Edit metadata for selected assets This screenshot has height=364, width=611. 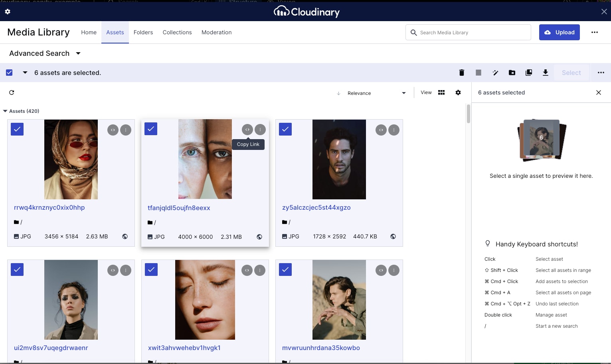479,73
